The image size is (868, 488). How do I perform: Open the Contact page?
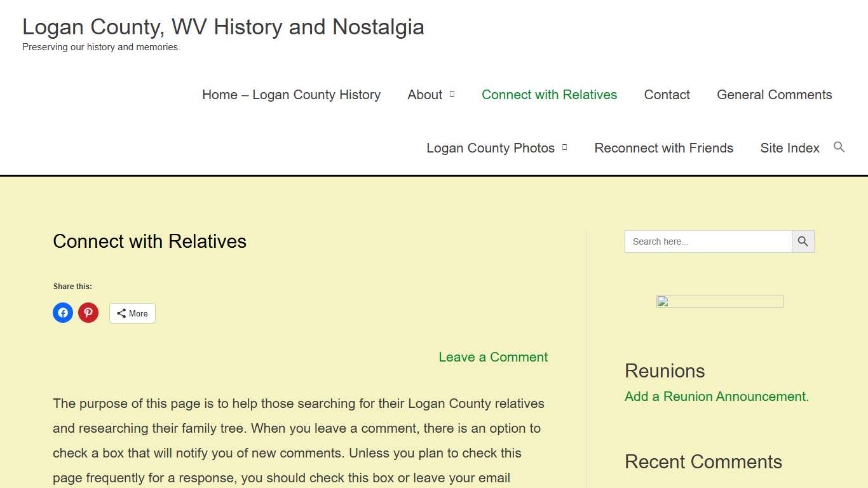coord(667,94)
